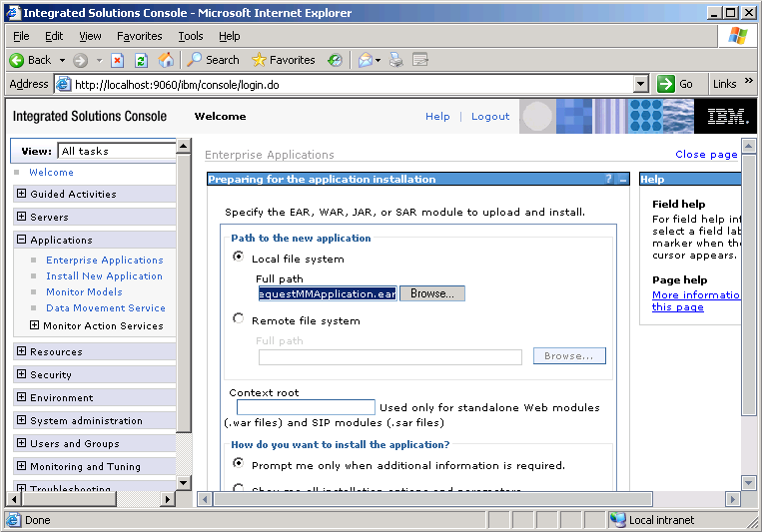Click the console Help link
This screenshot has height=532, width=762.
(x=437, y=117)
